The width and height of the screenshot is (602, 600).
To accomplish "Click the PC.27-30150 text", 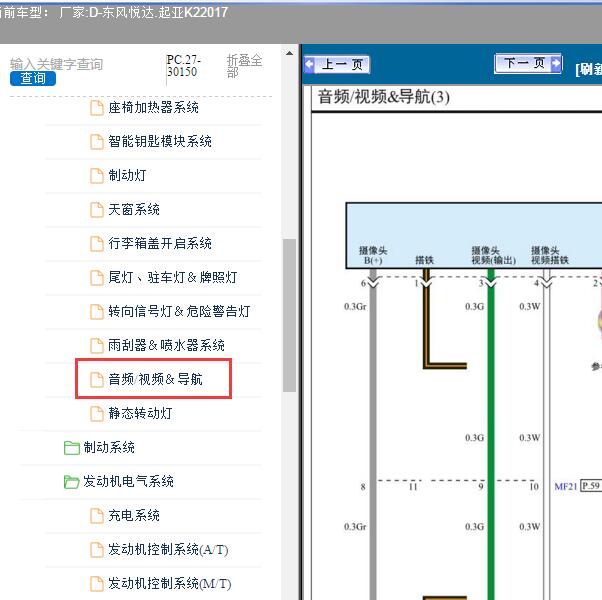I will coord(184,66).
